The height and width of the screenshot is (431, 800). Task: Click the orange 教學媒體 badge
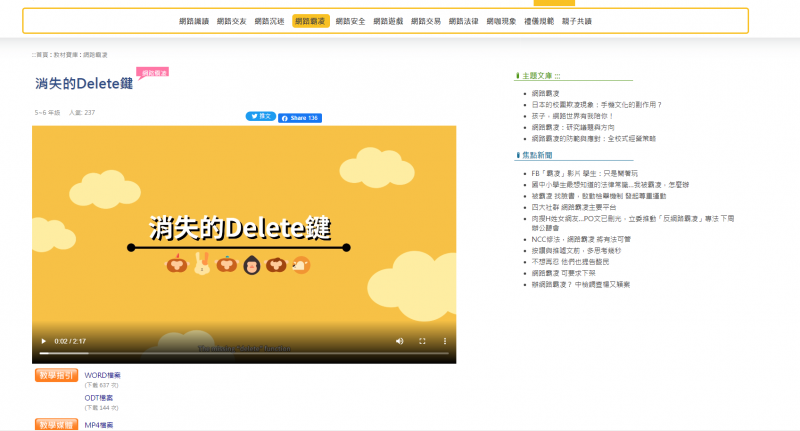56,425
